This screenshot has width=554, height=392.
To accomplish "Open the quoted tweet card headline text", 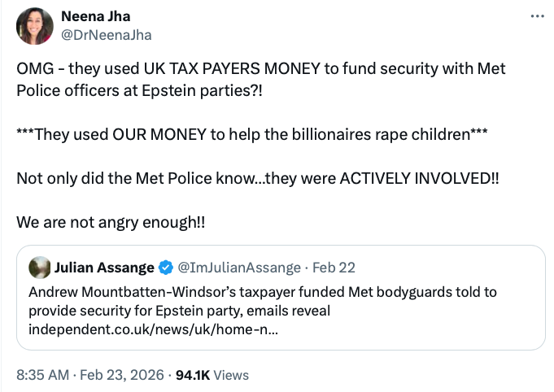I will tap(260, 291).
